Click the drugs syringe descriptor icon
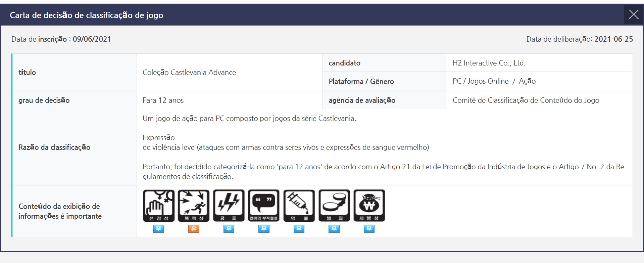Image resolution: width=644 pixels, height=263 pixels. pyautogui.click(x=299, y=206)
